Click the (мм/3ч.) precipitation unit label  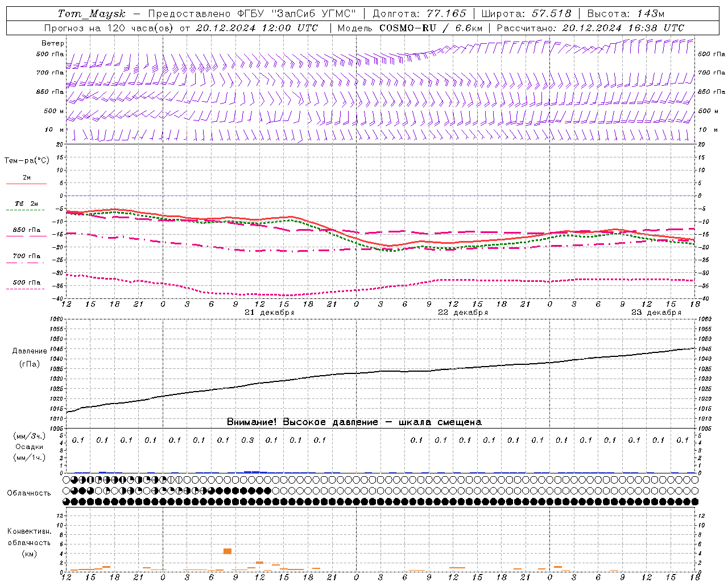click(x=30, y=436)
